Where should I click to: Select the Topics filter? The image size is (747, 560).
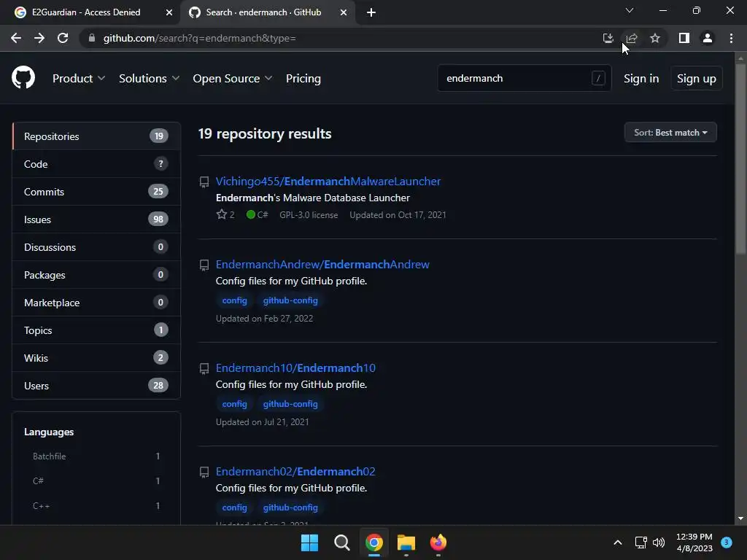coord(96,330)
